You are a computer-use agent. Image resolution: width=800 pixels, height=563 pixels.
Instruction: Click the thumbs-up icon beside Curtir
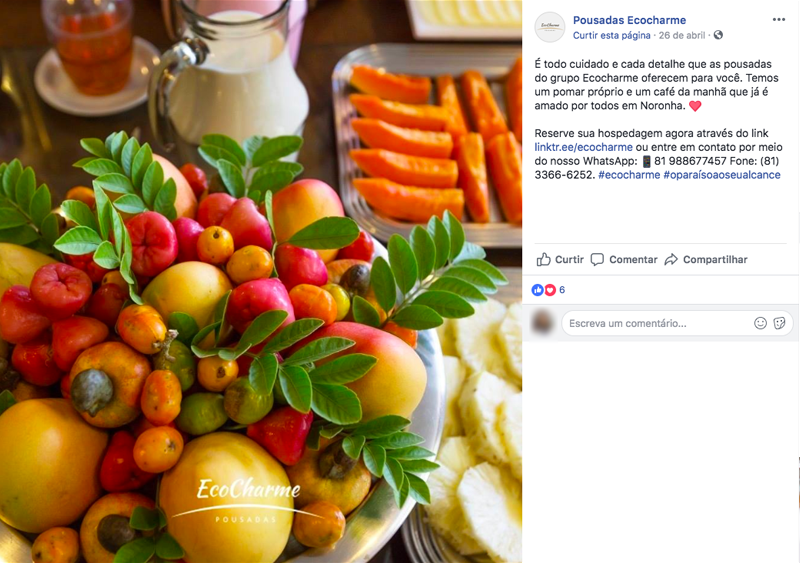tap(543, 259)
